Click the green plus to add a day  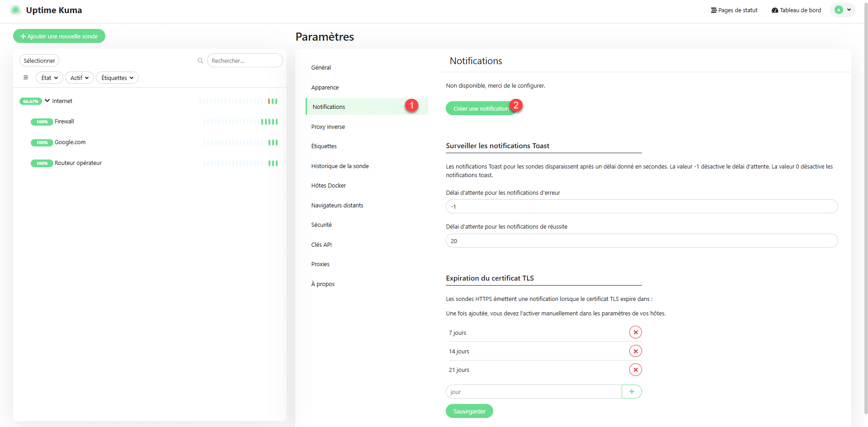632,392
